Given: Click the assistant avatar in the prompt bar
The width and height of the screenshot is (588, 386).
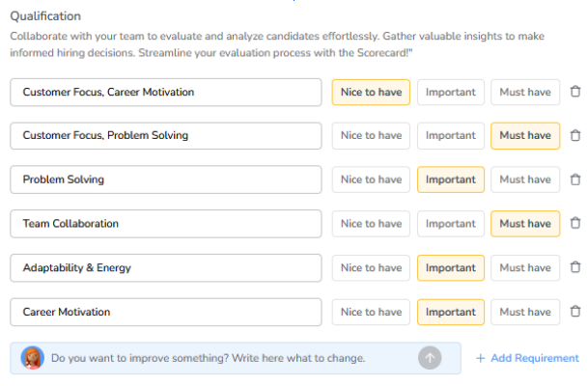Looking at the screenshot, I should (32, 358).
